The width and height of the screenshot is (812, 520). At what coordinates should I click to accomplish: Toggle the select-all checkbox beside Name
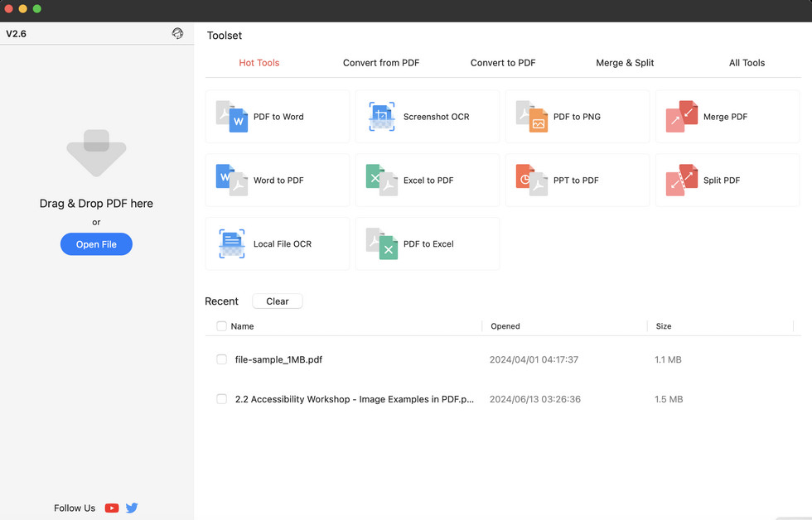click(221, 326)
